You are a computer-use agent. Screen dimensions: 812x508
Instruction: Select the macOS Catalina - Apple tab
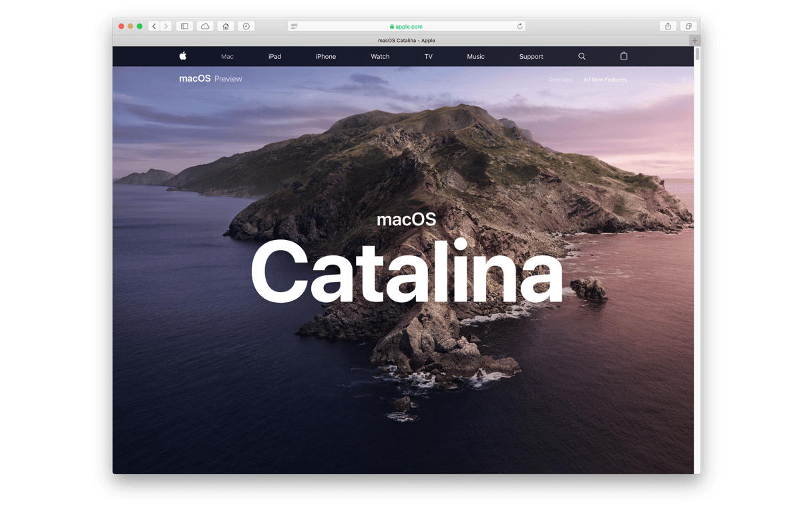click(x=406, y=40)
